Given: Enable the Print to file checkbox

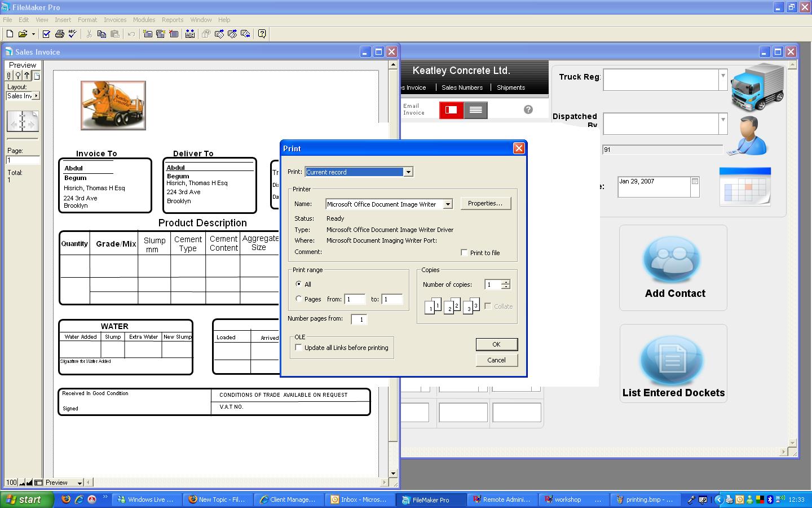Looking at the screenshot, I should point(464,252).
